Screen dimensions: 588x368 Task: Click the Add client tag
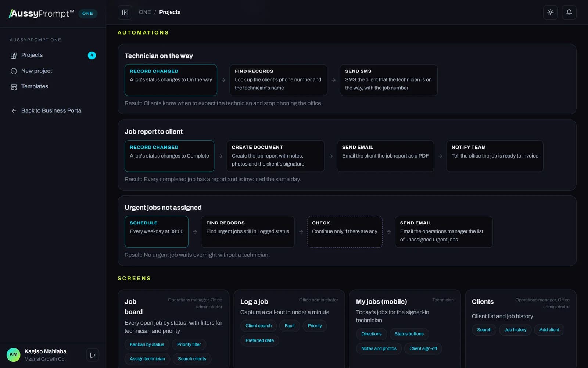549,330
